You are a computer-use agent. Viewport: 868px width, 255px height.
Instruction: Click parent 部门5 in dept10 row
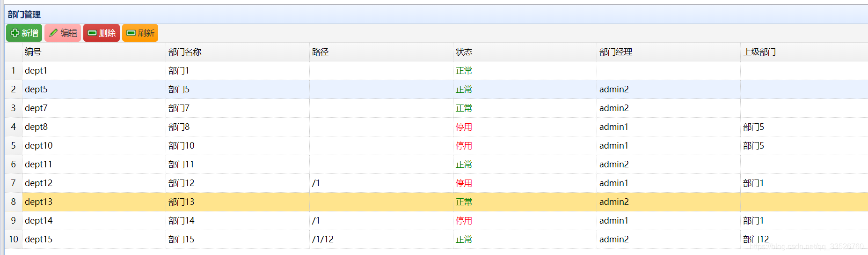coord(753,145)
